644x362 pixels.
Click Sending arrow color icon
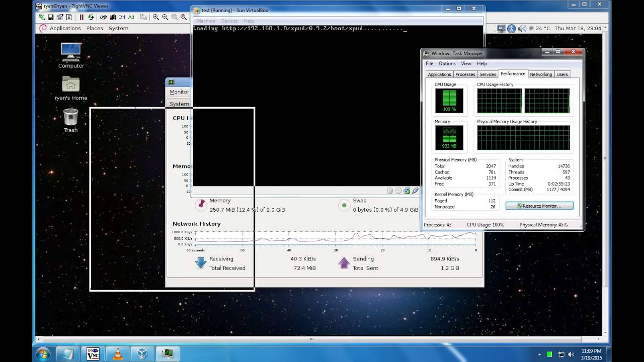click(344, 262)
